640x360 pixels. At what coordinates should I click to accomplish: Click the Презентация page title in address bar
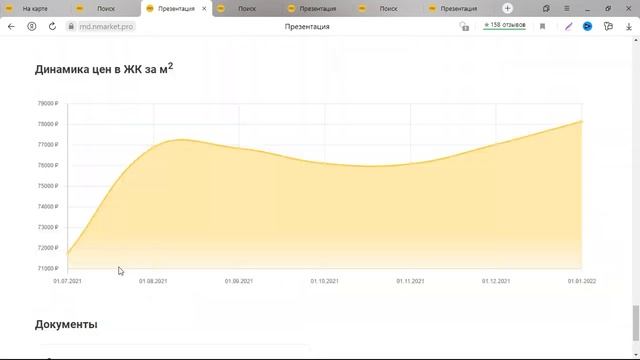(307, 27)
